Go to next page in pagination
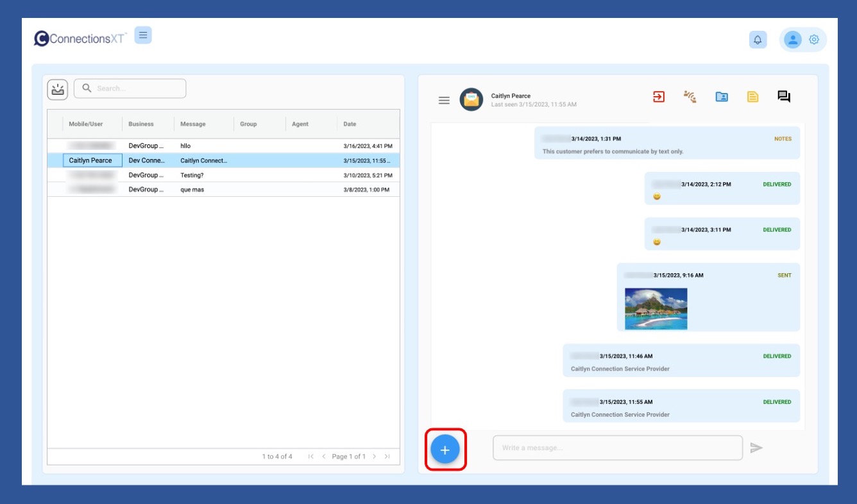 [375, 457]
